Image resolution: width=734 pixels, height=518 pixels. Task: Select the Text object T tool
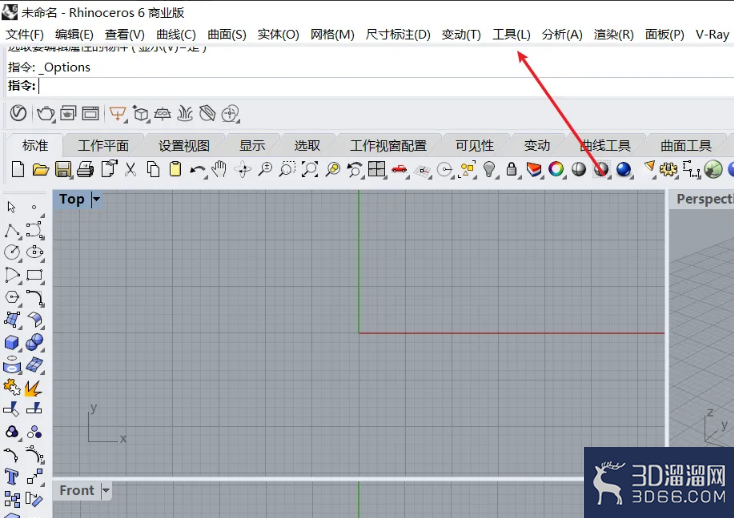12,477
